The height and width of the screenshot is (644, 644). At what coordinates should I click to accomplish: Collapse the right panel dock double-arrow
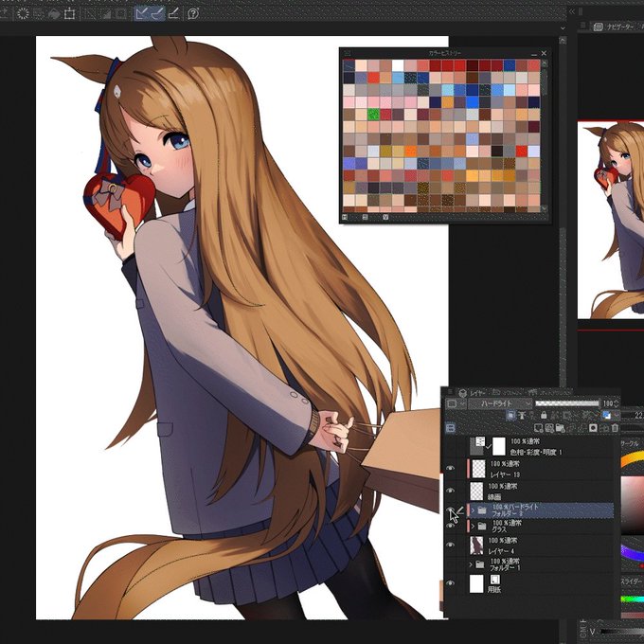pos(572,12)
